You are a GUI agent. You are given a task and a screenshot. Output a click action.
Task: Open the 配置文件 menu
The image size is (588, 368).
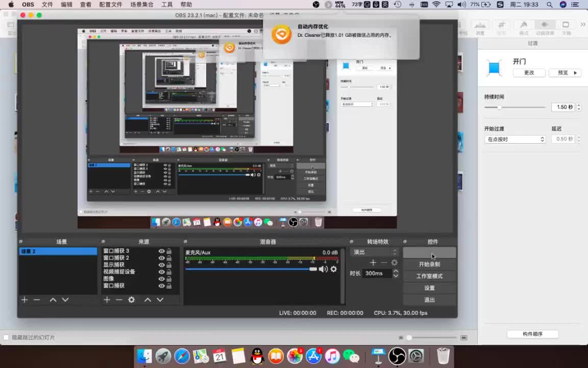point(111,5)
